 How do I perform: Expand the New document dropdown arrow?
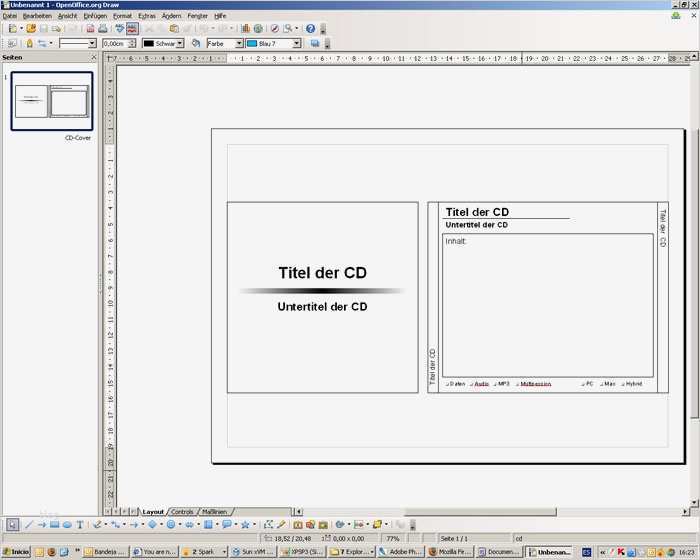[x=21, y=29]
